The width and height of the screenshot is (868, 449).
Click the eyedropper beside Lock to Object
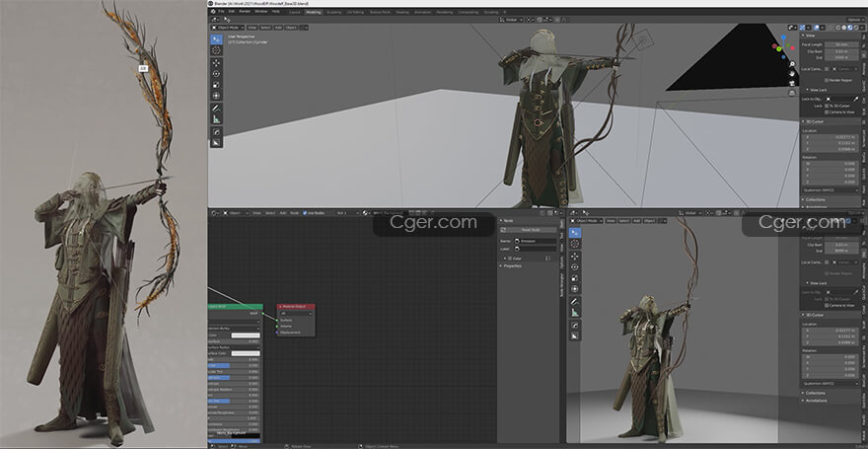[x=856, y=99]
